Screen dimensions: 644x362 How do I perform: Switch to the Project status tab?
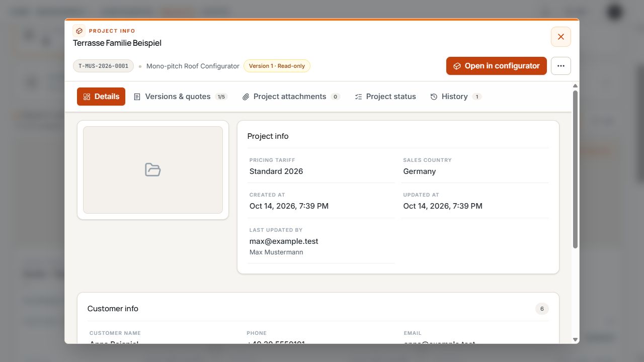click(x=385, y=97)
